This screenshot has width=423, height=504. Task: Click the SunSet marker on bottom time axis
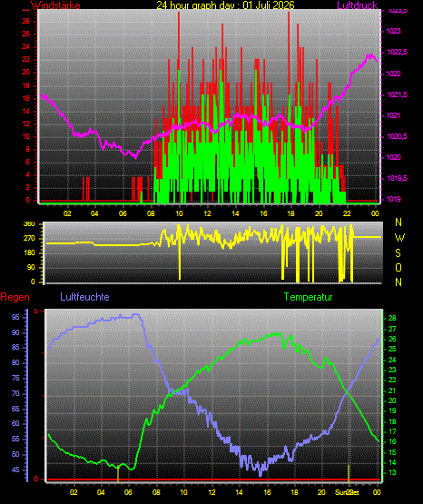pyautogui.click(x=347, y=492)
